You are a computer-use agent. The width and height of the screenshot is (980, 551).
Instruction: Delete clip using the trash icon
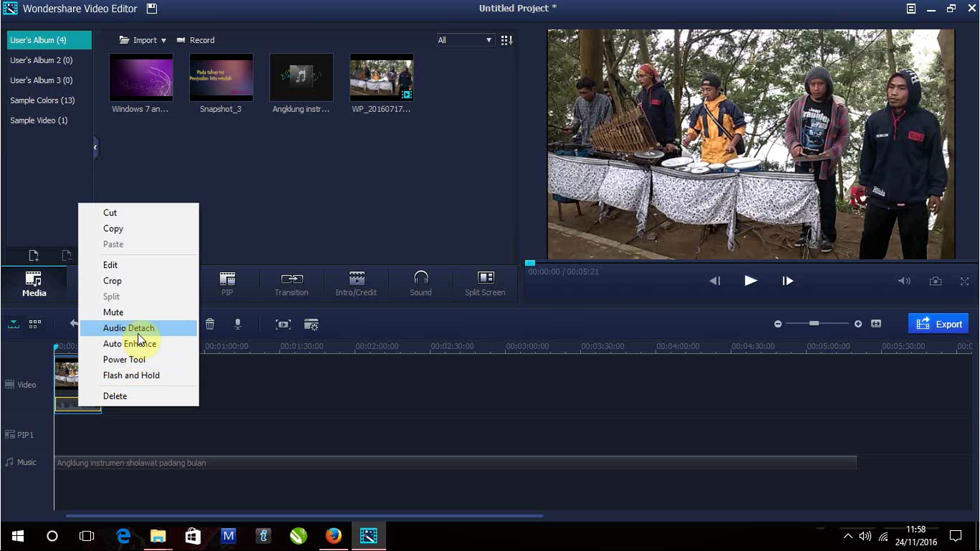(x=209, y=324)
